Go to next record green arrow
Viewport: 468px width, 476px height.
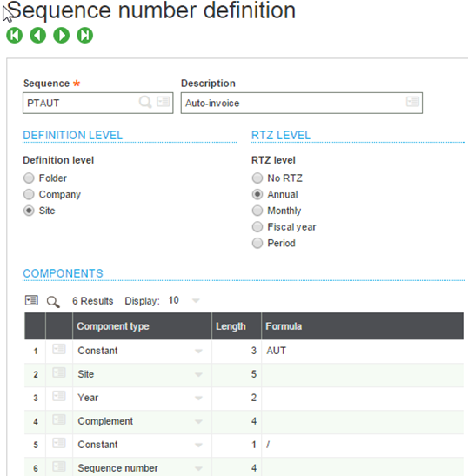[61, 35]
